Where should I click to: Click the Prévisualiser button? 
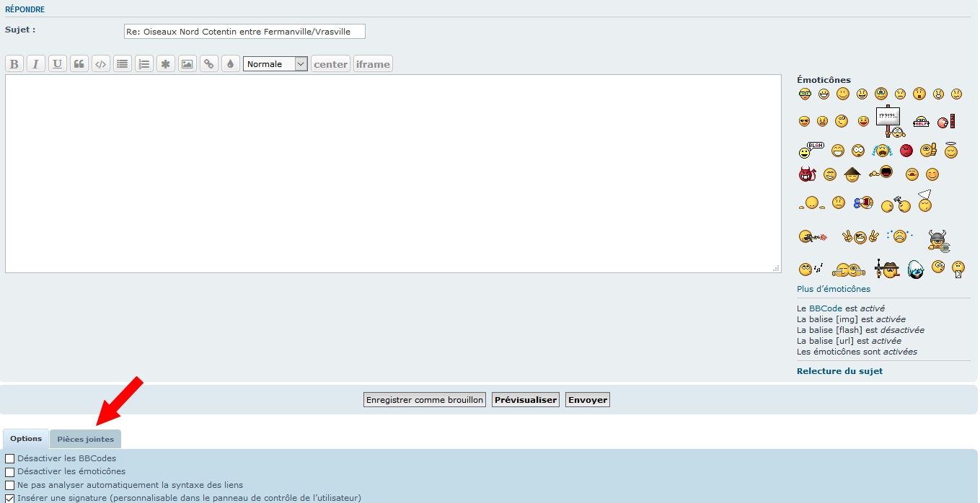pos(526,400)
